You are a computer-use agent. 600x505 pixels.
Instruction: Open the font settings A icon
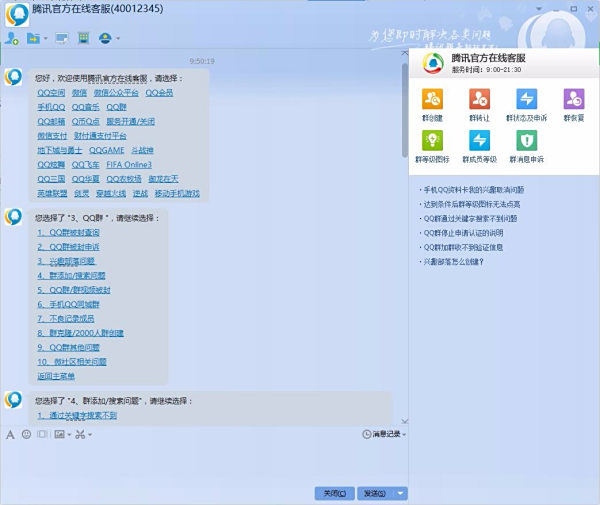(10, 434)
